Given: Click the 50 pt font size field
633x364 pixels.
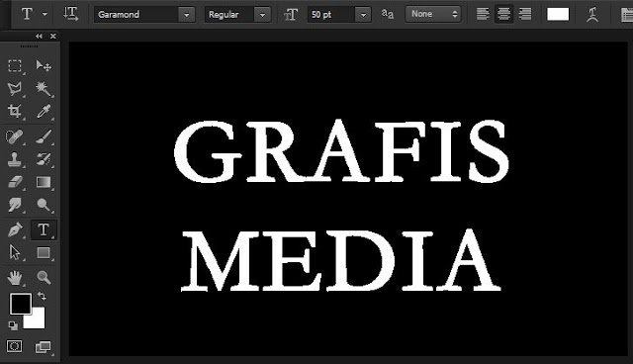Looking at the screenshot, I should coord(331,15).
